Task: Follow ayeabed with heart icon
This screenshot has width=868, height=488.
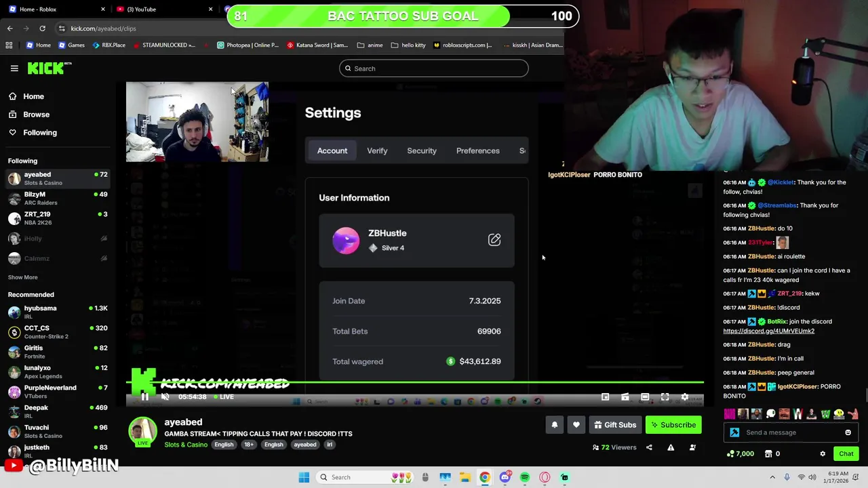Action: point(576,425)
